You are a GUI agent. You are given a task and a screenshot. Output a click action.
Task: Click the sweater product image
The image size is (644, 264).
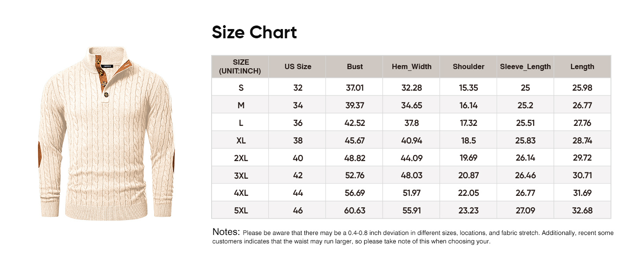[x=106, y=132]
